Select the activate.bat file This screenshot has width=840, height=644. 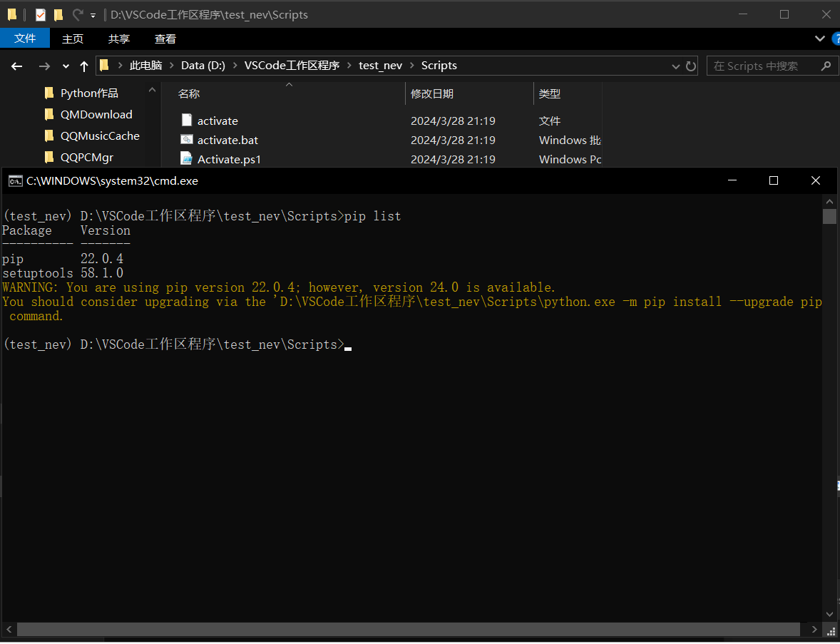coord(227,140)
